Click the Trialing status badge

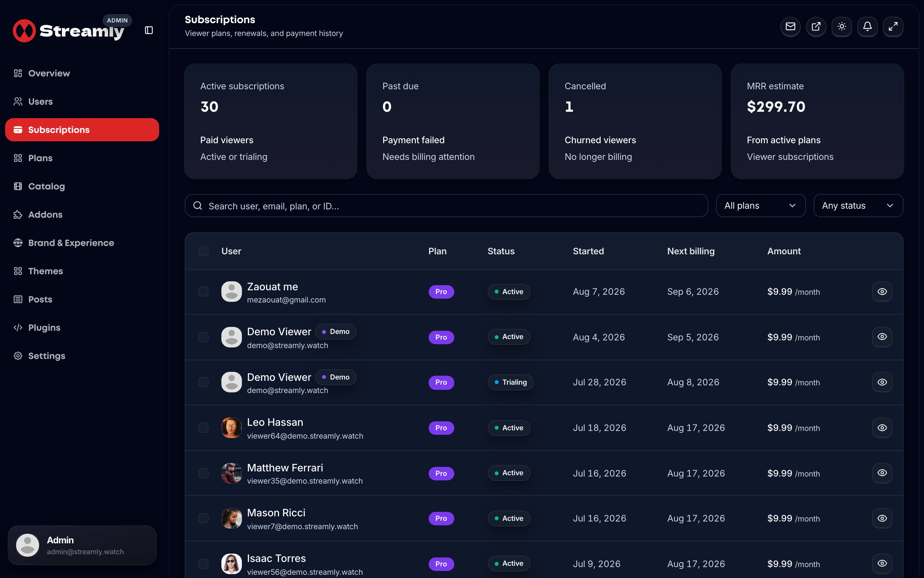click(510, 382)
